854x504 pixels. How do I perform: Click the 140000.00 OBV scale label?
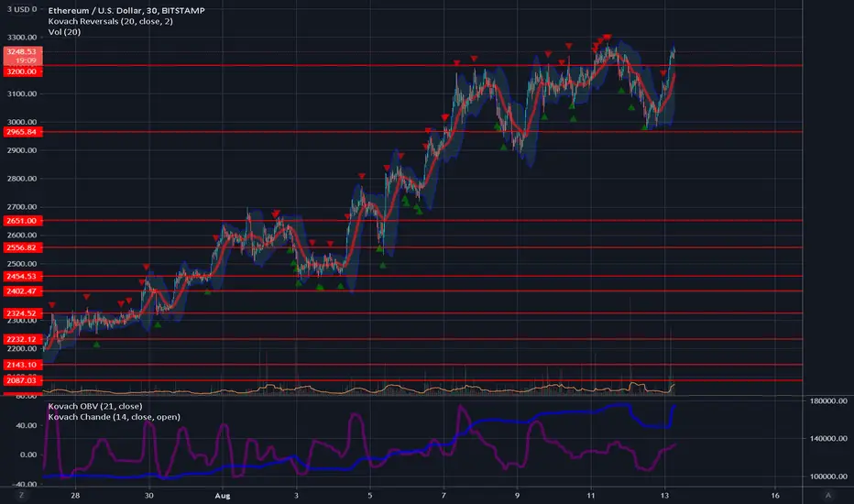[828, 438]
